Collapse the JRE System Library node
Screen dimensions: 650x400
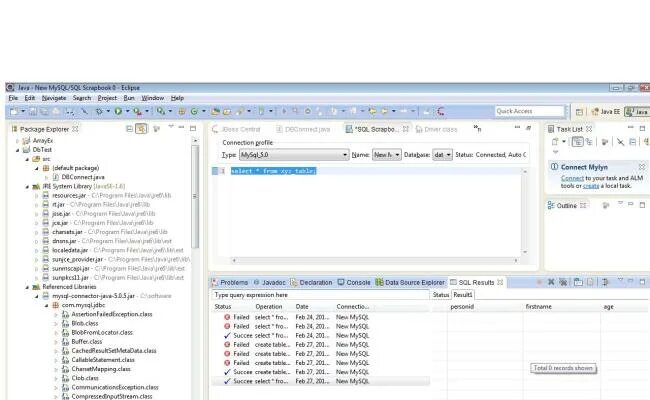(x=27, y=187)
